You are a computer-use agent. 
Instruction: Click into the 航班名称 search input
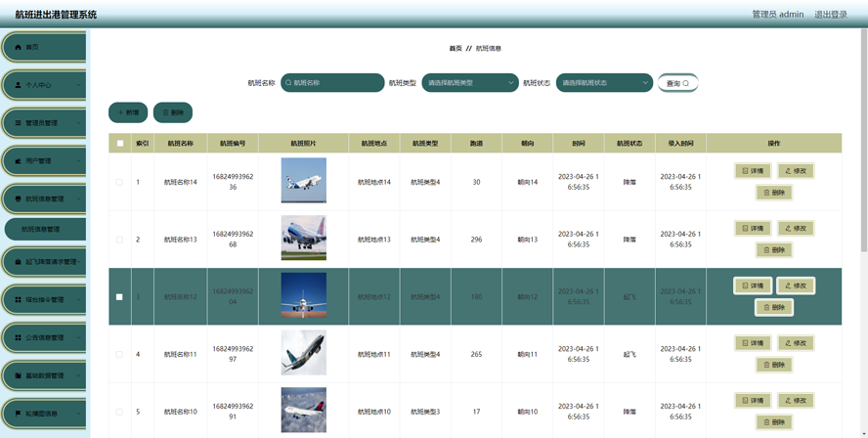[x=332, y=83]
